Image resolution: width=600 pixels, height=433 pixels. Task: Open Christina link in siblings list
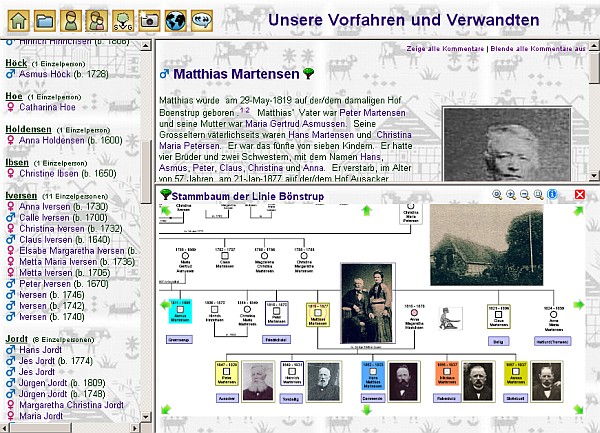click(265, 168)
